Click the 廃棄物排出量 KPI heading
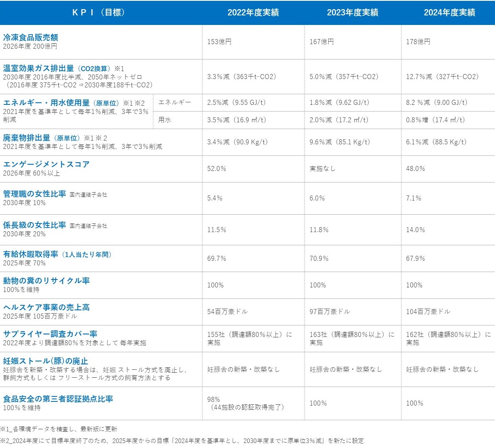Image resolution: width=495 pixels, height=448 pixels. tap(27, 138)
